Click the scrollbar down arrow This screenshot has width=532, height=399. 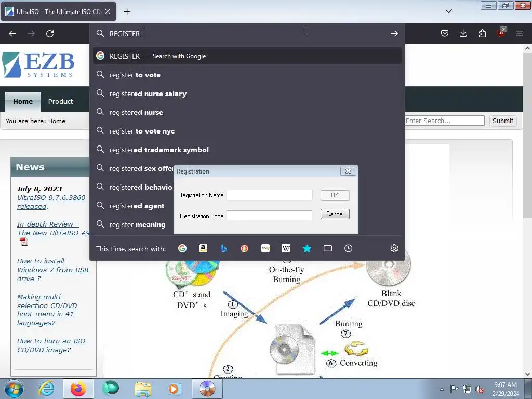[527, 374]
